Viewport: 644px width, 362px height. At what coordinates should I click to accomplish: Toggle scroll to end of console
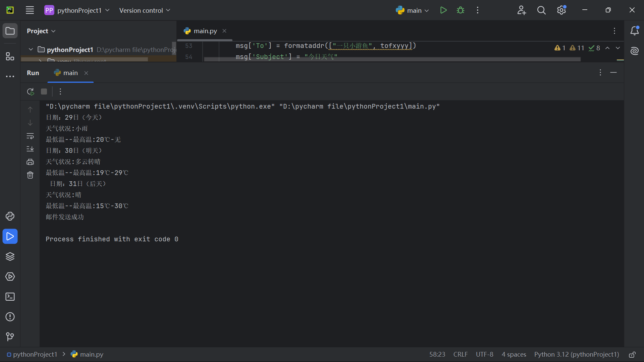30,149
